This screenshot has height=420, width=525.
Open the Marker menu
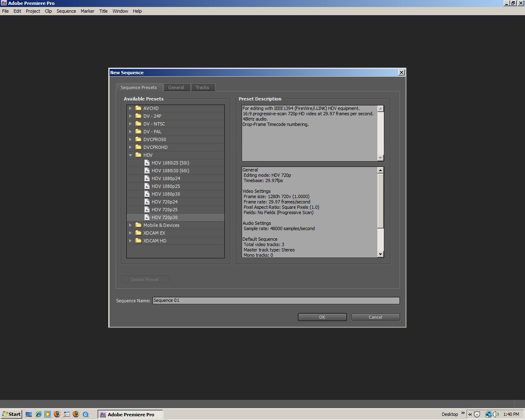point(87,11)
